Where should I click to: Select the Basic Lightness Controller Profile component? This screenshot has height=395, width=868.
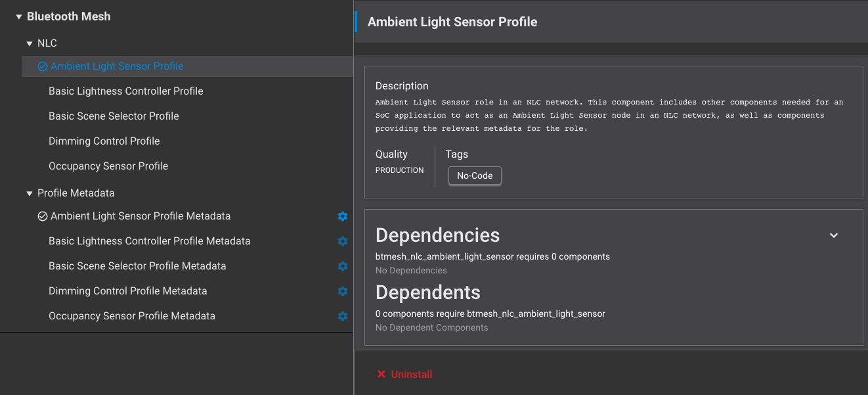click(x=125, y=91)
